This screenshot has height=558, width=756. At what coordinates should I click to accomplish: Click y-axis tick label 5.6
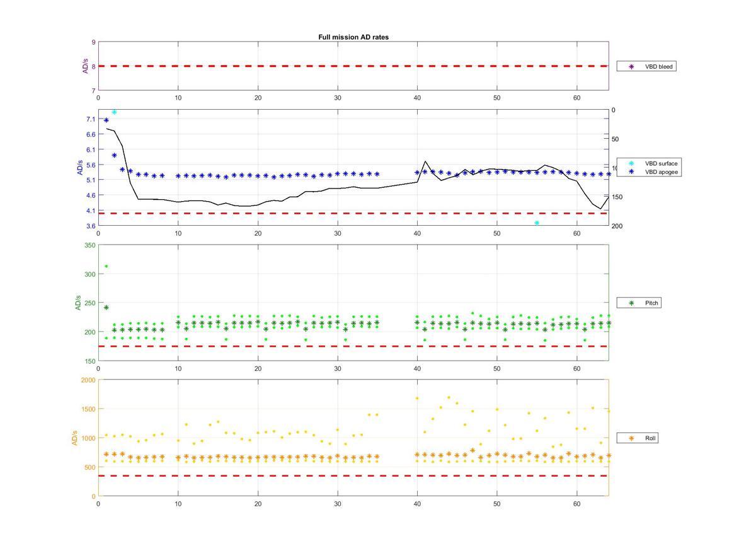click(91, 165)
